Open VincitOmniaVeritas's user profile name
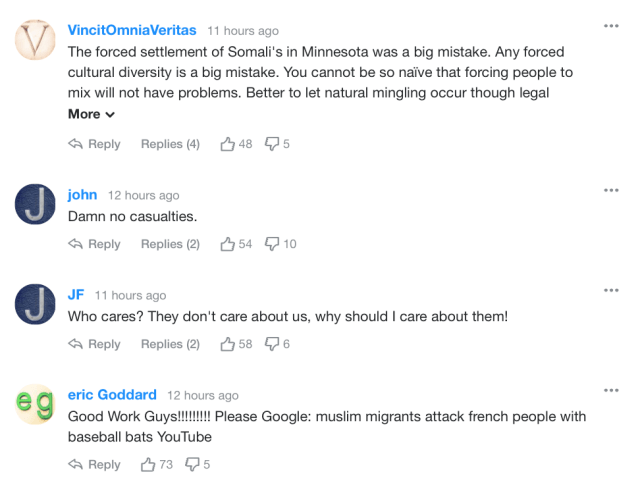 pos(132,31)
